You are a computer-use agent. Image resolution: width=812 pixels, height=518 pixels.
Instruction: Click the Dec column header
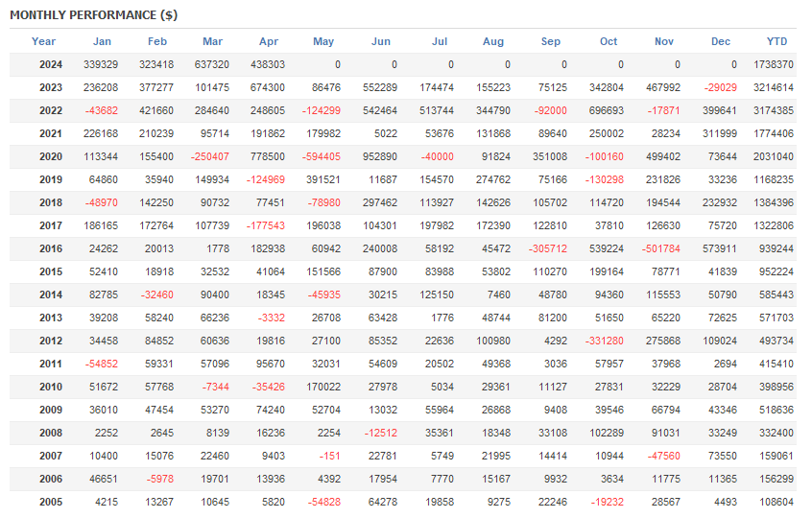click(x=721, y=41)
